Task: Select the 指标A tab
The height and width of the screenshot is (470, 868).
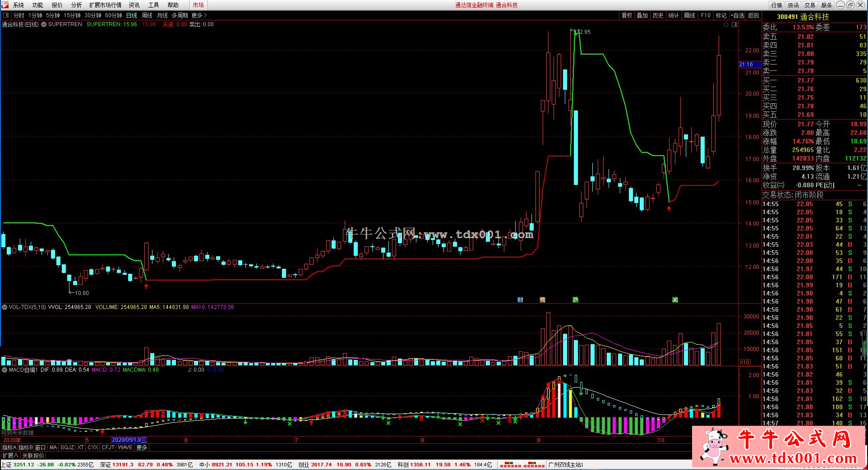Action: 9,447
